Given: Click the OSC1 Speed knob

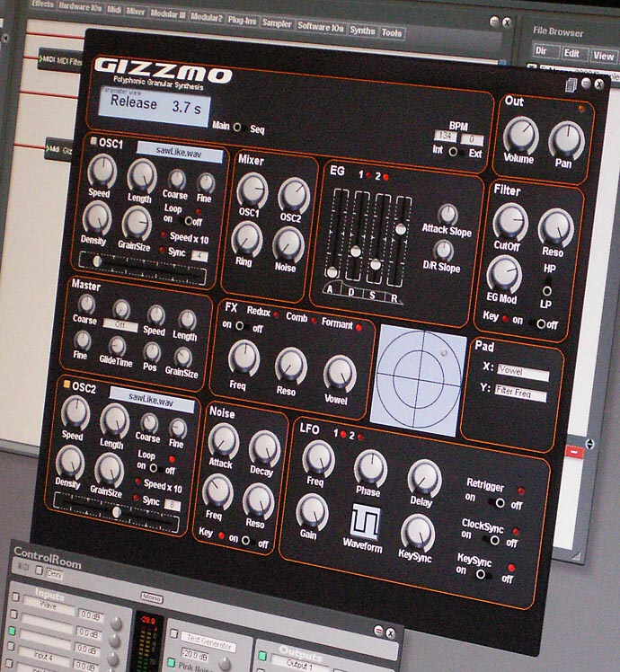Looking at the screenshot, I should click(x=102, y=171).
